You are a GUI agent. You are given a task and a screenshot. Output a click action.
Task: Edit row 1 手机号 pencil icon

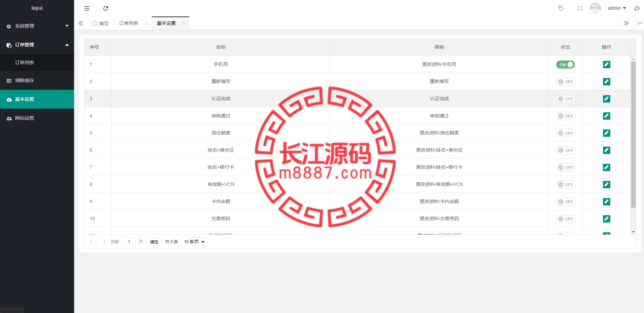(607, 65)
